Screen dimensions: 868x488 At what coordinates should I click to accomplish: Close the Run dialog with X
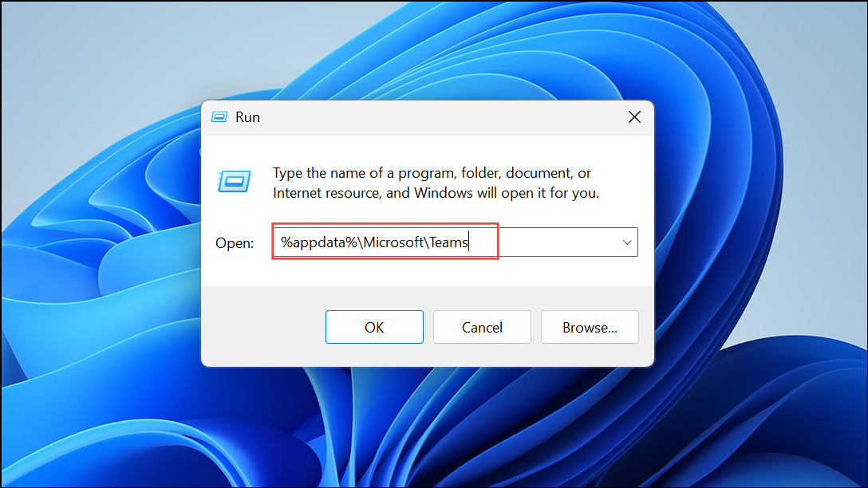click(x=634, y=116)
